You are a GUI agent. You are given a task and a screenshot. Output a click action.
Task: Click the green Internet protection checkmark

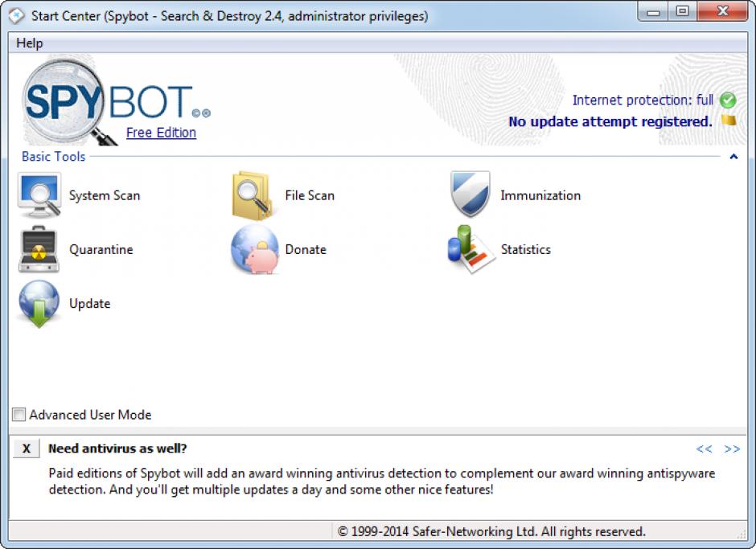tap(728, 100)
